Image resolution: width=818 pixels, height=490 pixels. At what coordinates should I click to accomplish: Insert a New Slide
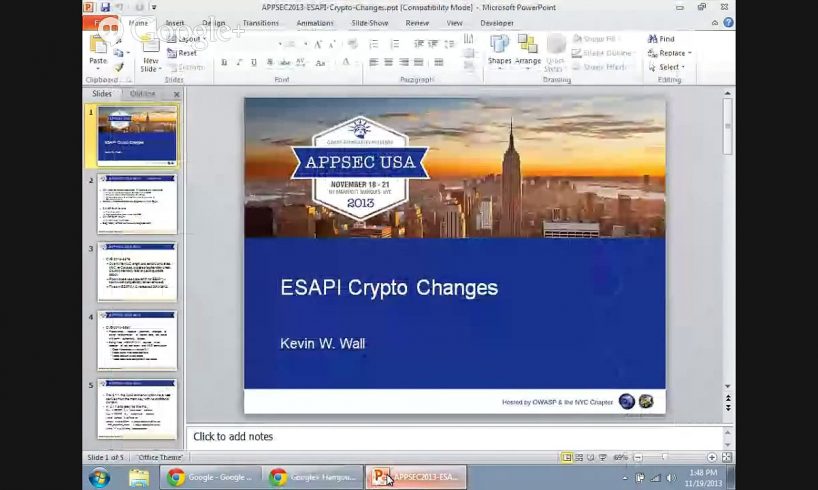tap(150, 49)
